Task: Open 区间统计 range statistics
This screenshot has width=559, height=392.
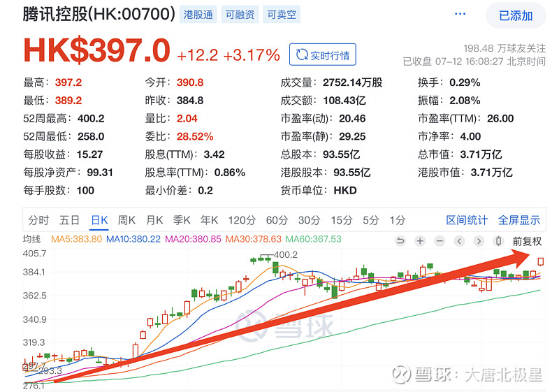Action: click(x=467, y=220)
